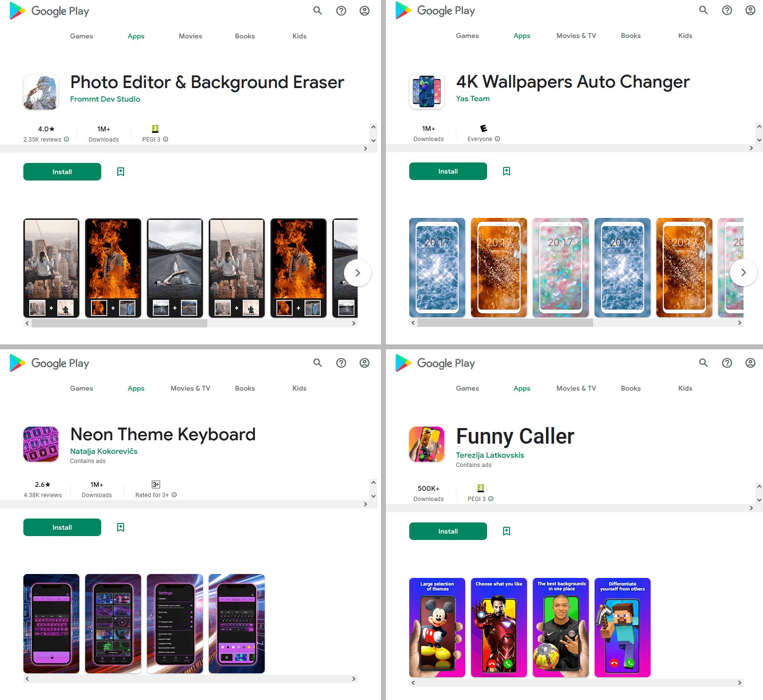Open 'Differentiate yourself from others' screenshot

[622, 628]
